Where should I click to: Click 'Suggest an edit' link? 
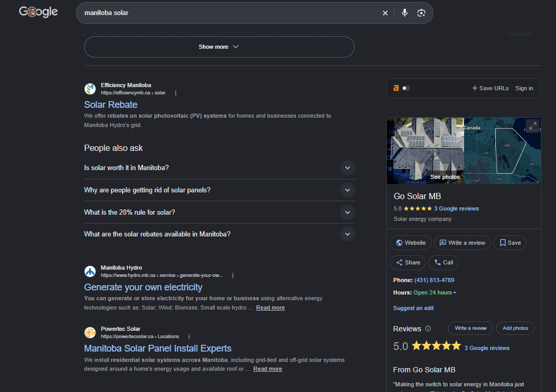pyautogui.click(x=413, y=309)
